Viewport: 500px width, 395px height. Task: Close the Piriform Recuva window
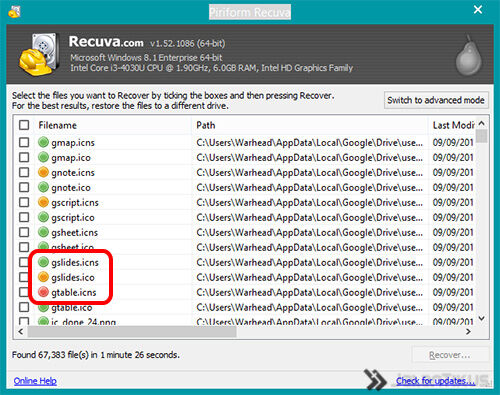478,10
